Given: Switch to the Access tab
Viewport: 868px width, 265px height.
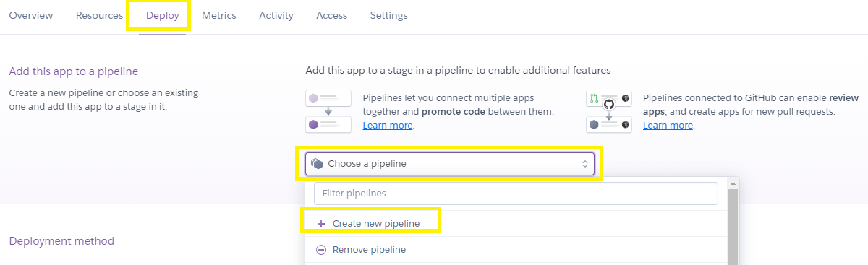Looking at the screenshot, I should coord(331,15).
